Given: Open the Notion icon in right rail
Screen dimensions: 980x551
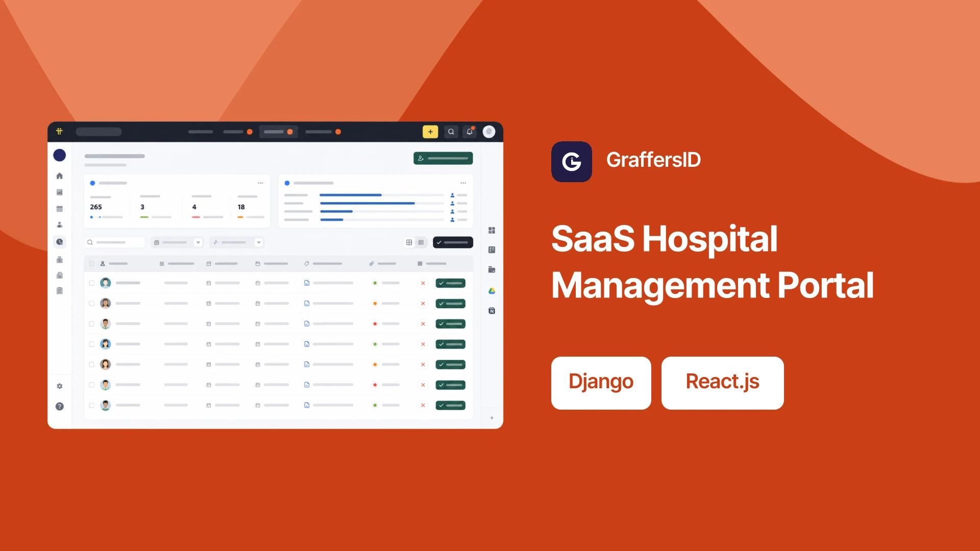Looking at the screenshot, I should tap(492, 311).
